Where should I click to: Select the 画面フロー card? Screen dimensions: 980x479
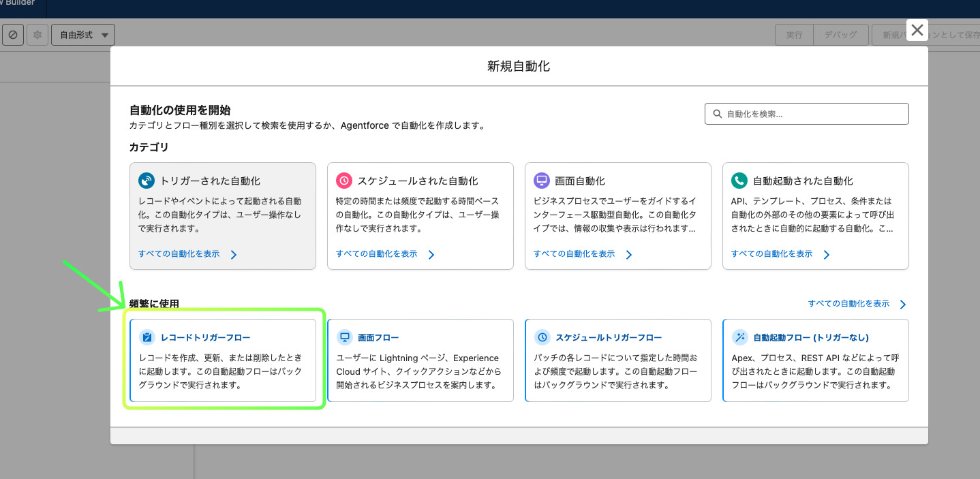(420, 360)
